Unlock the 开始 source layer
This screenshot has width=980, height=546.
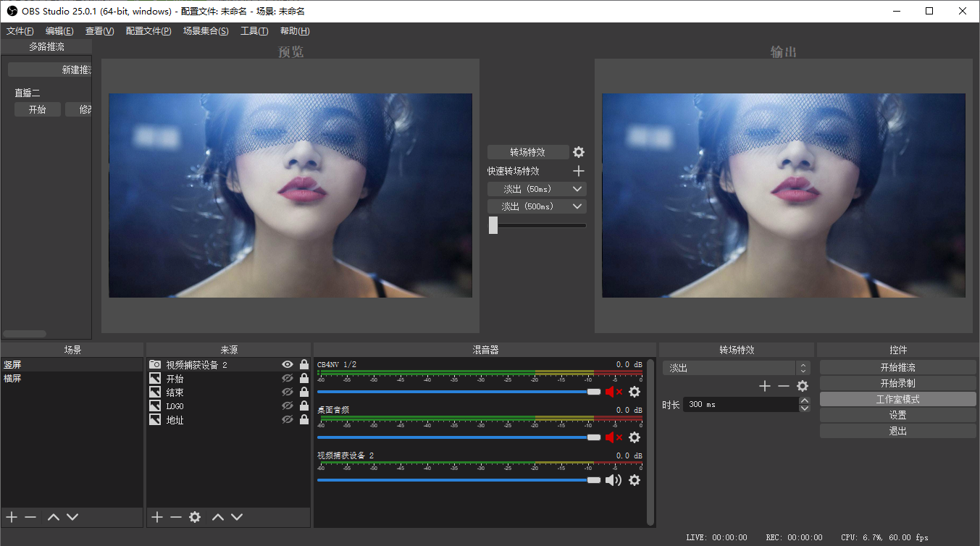click(x=304, y=379)
